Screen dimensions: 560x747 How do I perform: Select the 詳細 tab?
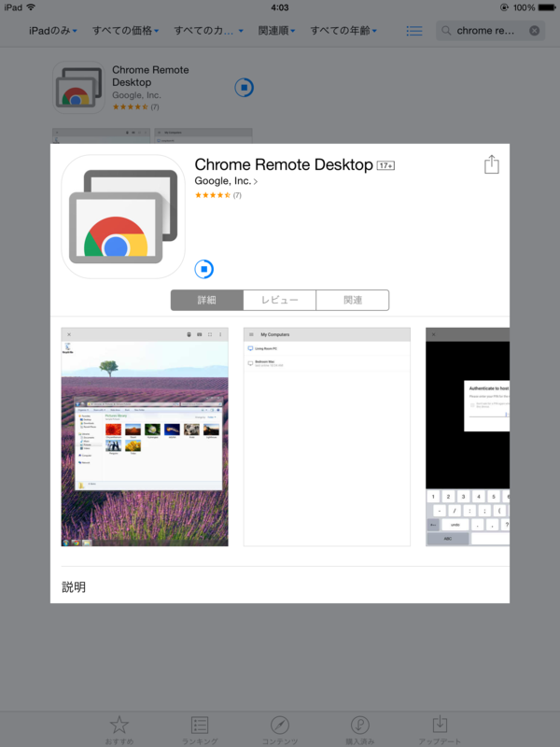[207, 300]
